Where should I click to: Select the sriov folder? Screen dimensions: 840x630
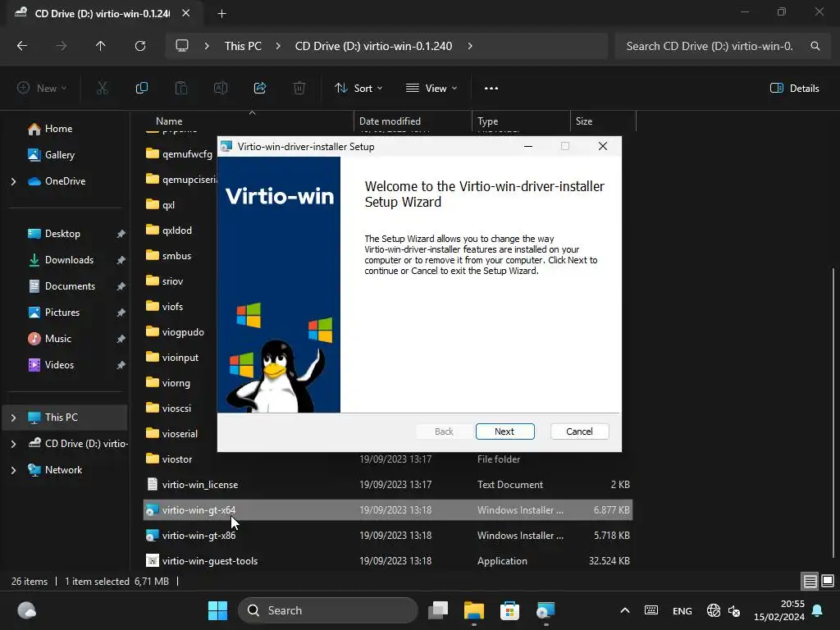click(172, 281)
